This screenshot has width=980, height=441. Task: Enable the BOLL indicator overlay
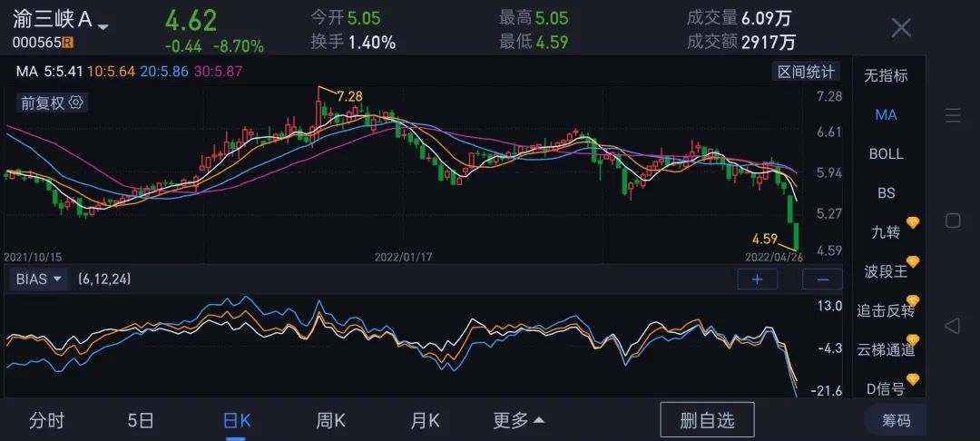click(x=886, y=153)
